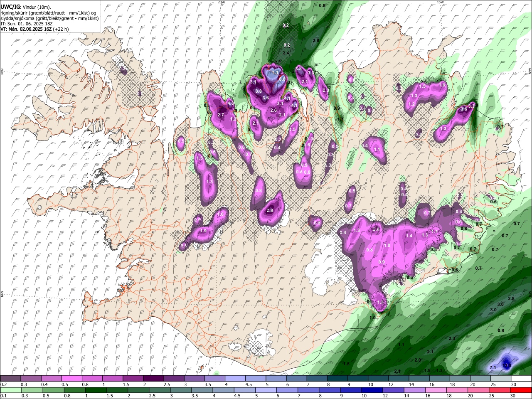Select snow legend swatch between 1 and 1.5
Image resolution: width=532 pixels, height=399 pixels.
tap(112, 379)
